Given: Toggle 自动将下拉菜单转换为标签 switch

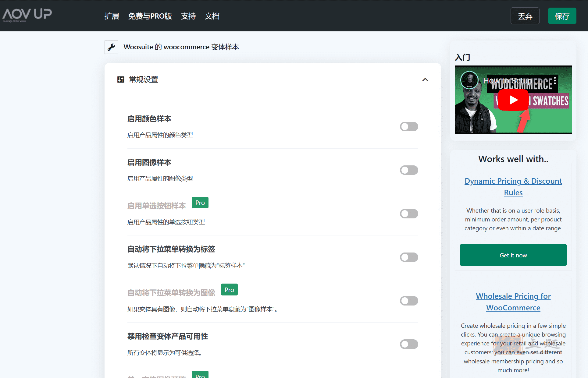Looking at the screenshot, I should click(x=409, y=257).
